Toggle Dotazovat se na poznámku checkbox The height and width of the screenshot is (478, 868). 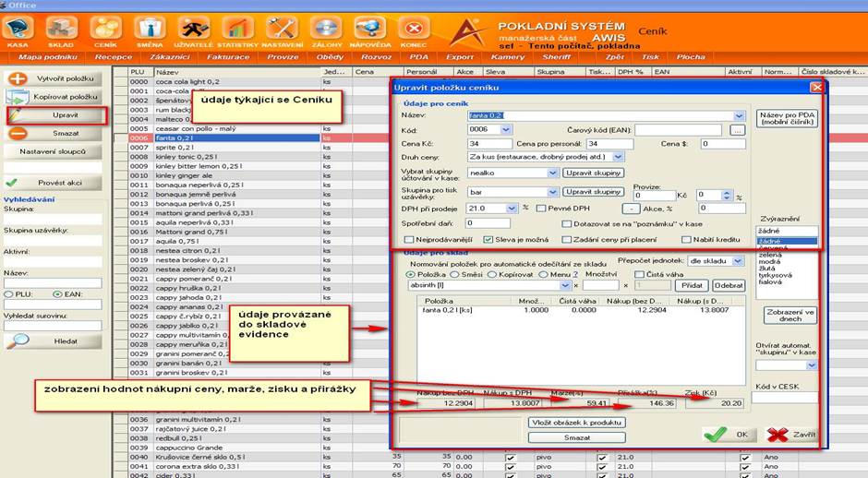coord(566,224)
